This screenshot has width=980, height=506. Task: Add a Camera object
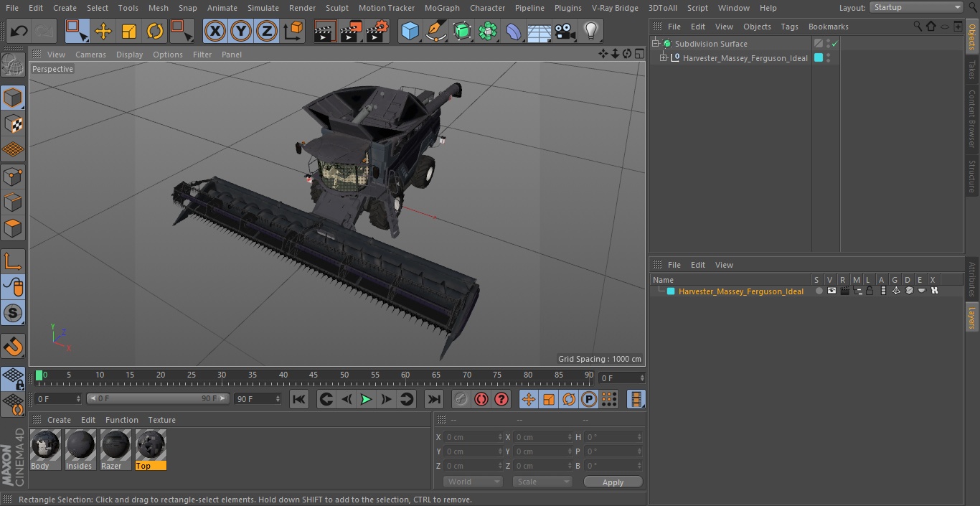[565, 31]
